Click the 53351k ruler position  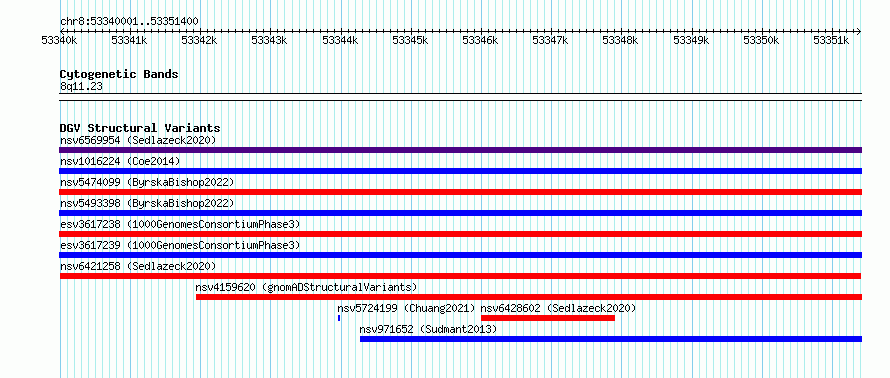(832, 40)
